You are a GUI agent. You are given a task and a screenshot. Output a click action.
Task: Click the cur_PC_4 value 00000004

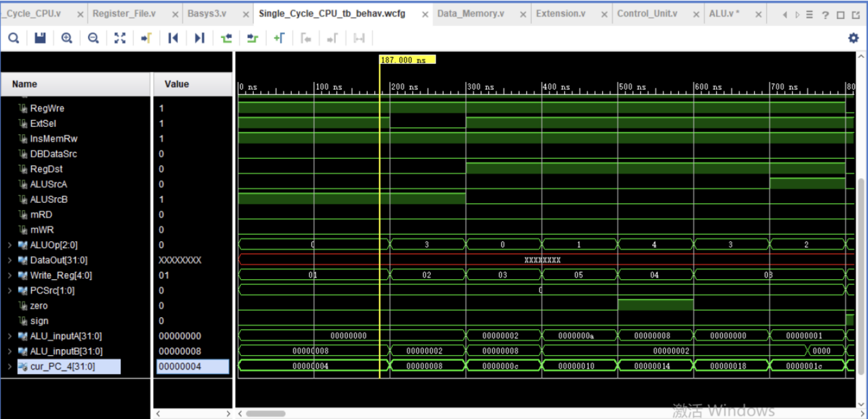(x=192, y=366)
